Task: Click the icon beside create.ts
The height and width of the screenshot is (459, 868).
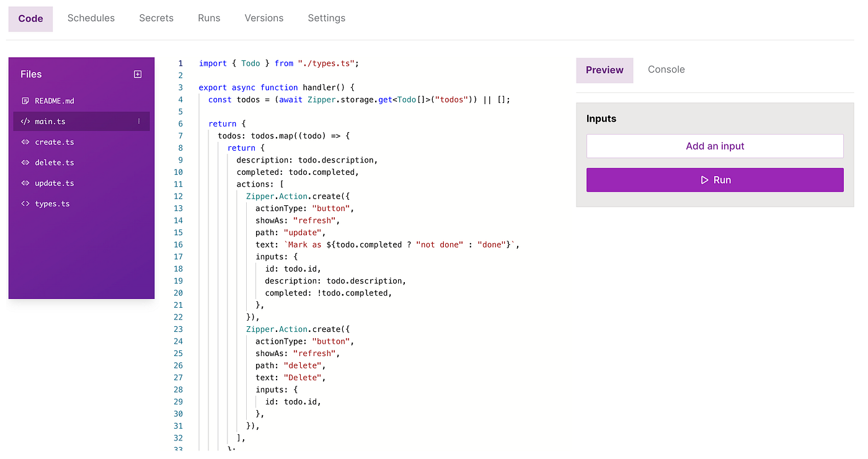Action: point(25,142)
